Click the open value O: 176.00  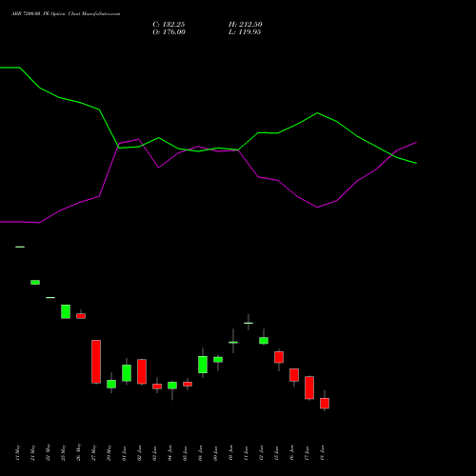click(x=169, y=32)
